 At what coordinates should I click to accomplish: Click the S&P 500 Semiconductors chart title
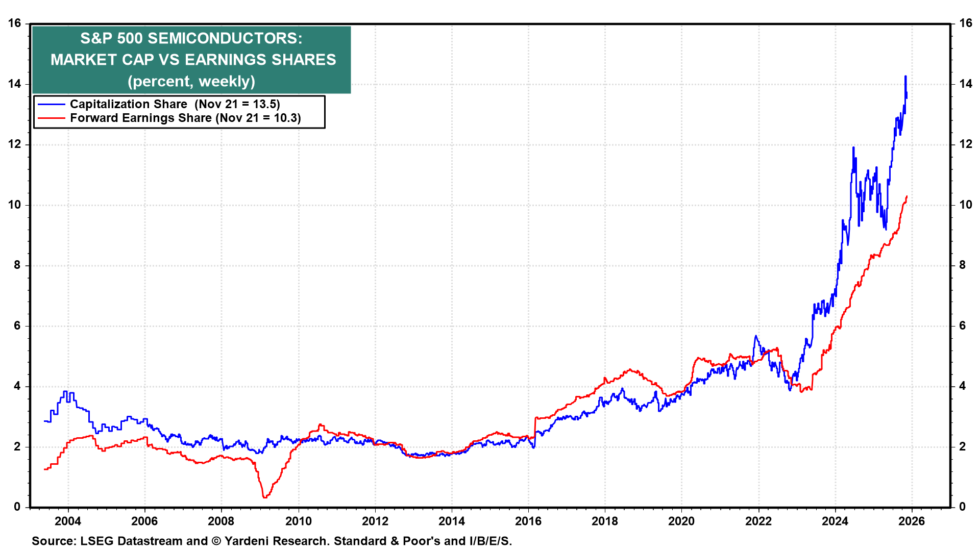coord(191,39)
